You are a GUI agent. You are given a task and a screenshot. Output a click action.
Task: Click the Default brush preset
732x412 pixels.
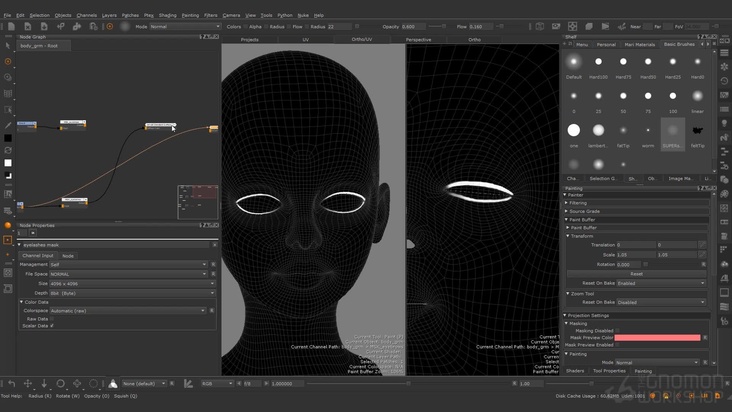click(574, 61)
